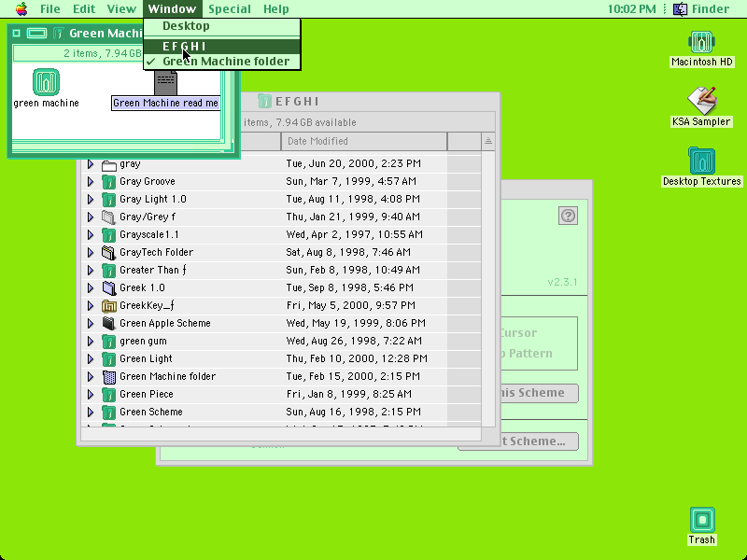Screen dimensions: 747x560
Task: Click the folder icon beside Gray/Grey f
Action: [109, 217]
